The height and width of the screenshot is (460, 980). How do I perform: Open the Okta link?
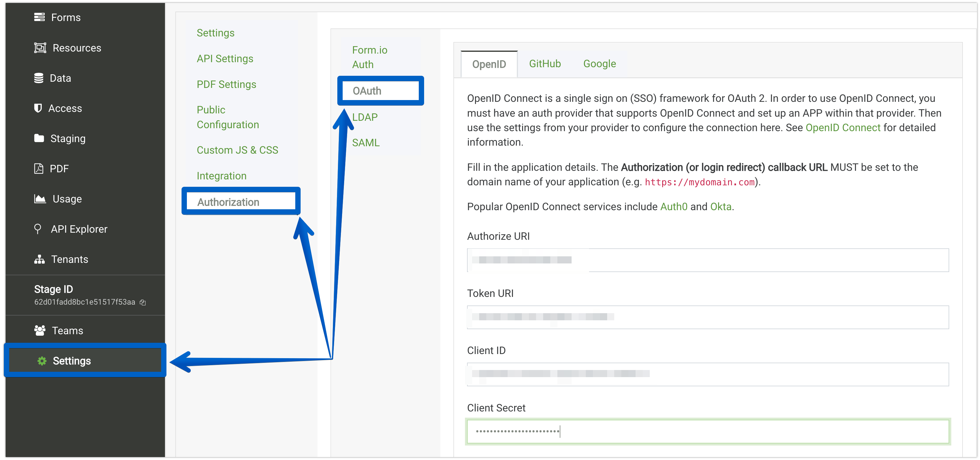point(721,206)
